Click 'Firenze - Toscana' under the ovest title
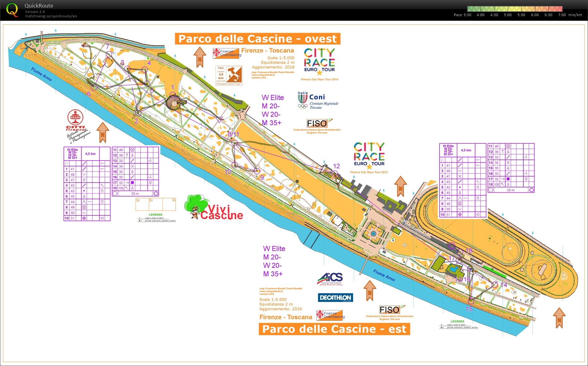The height and width of the screenshot is (366, 588). (x=267, y=51)
